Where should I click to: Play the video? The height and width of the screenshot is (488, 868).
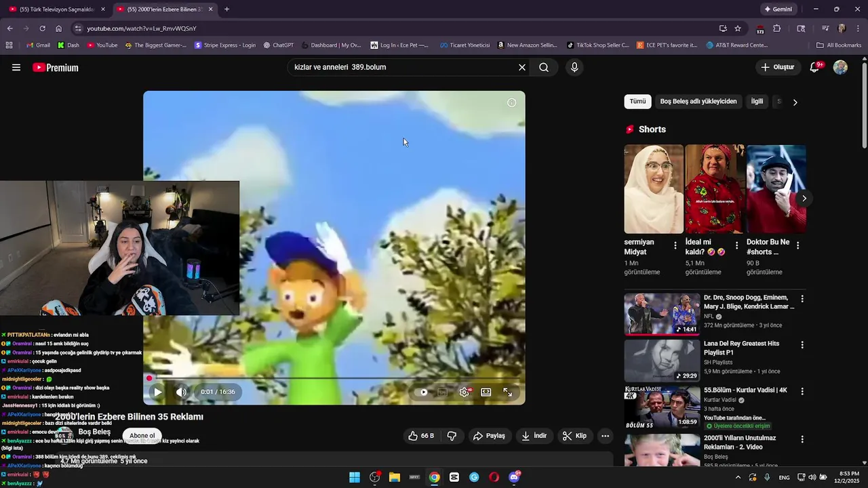(x=158, y=392)
